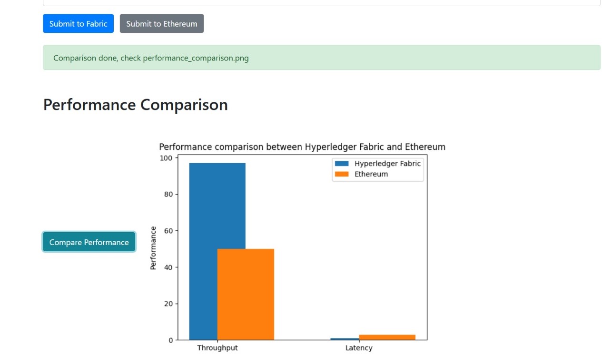Click the vertical Performance y-axis label
The height and width of the screenshot is (364, 602).
click(153, 248)
